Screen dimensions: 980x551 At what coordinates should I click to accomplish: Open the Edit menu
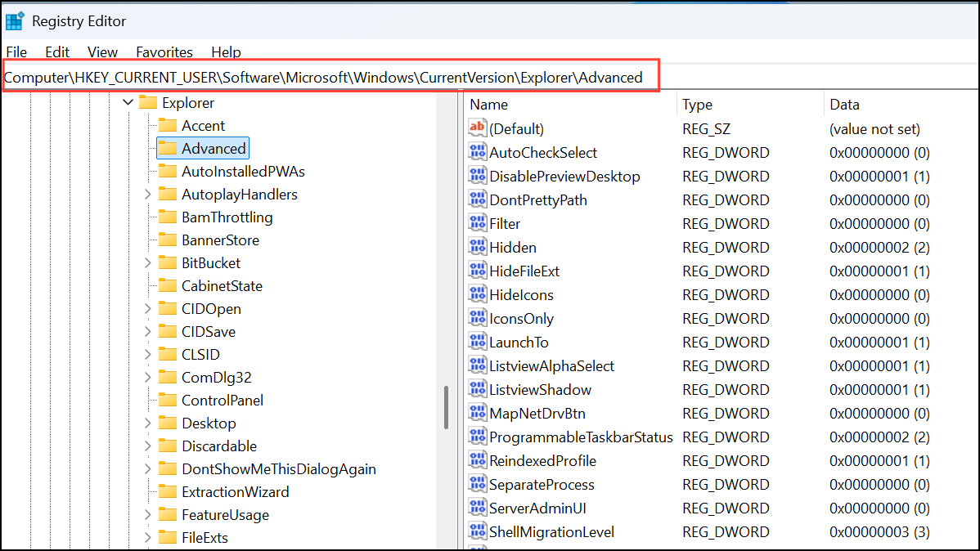pos(57,52)
